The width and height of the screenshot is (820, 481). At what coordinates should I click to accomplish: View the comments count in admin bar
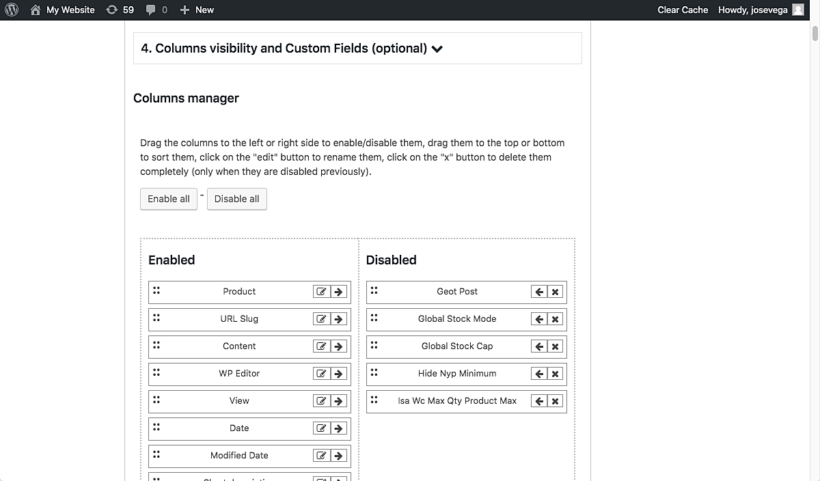(156, 9)
